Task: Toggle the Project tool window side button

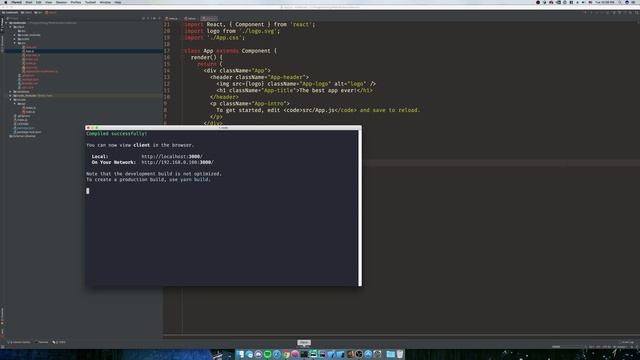Action: [x=2, y=24]
